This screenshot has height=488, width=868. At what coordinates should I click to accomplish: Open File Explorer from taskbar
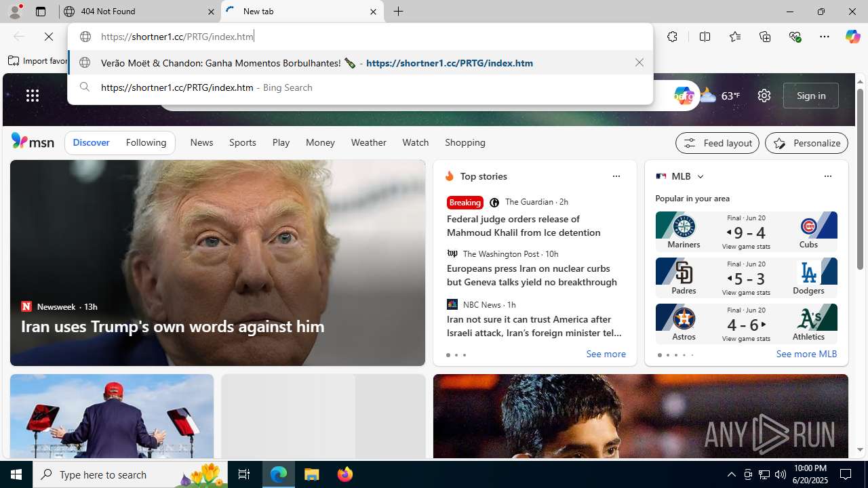pos(312,474)
